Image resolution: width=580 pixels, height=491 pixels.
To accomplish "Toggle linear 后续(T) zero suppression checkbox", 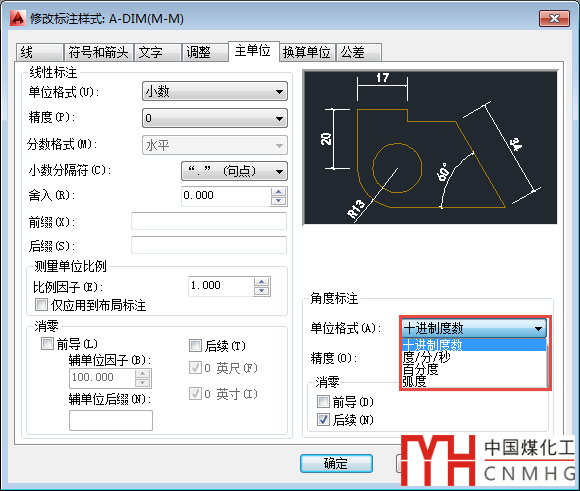I will (195, 346).
